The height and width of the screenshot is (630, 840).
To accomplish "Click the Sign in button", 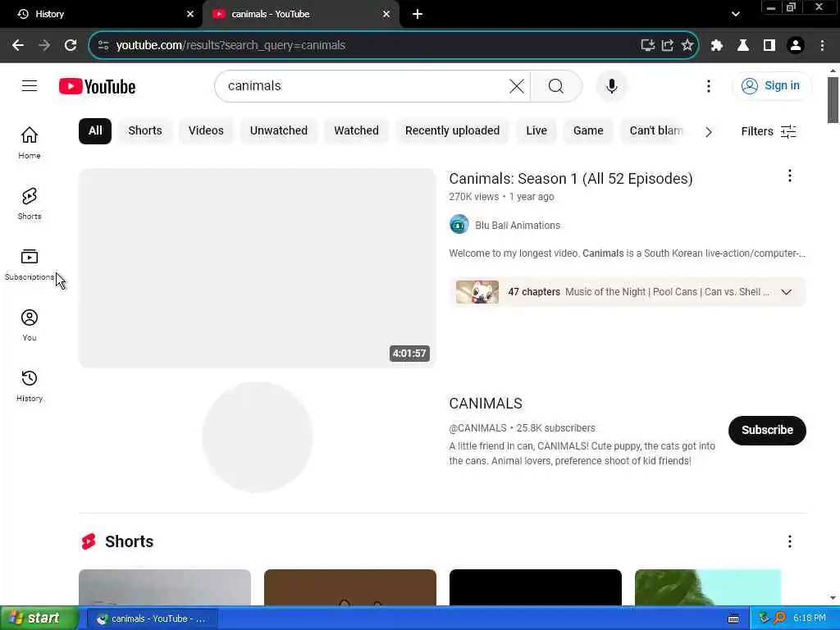I will click(771, 85).
